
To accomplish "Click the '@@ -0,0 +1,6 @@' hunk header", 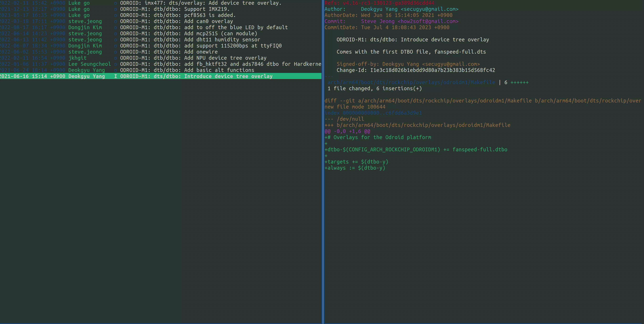I will (x=347, y=131).
